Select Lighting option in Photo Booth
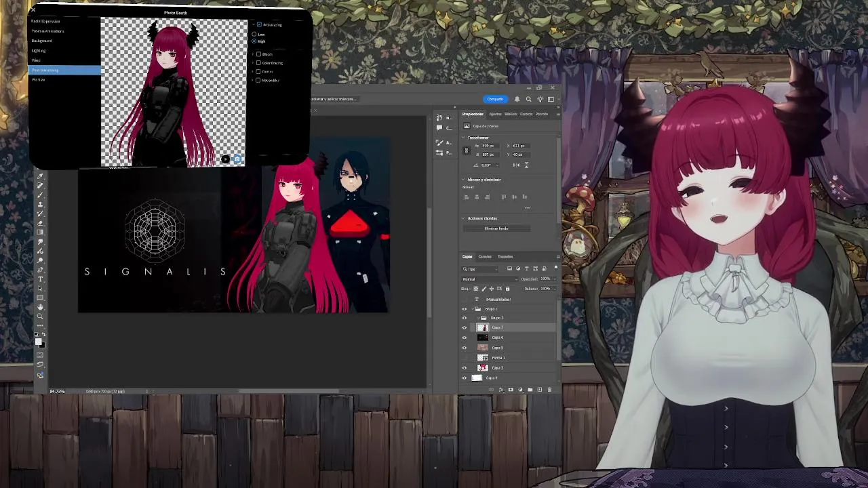This screenshot has width=868, height=488. (x=39, y=51)
